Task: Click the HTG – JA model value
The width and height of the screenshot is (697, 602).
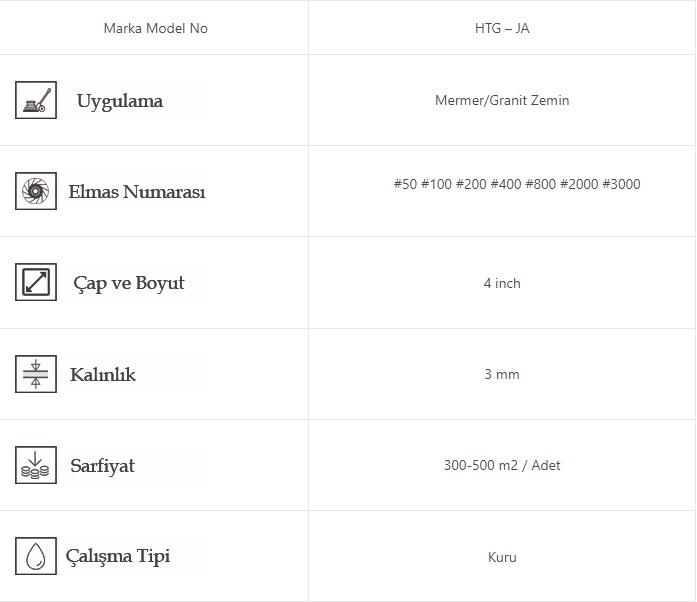Action: pyautogui.click(x=502, y=28)
